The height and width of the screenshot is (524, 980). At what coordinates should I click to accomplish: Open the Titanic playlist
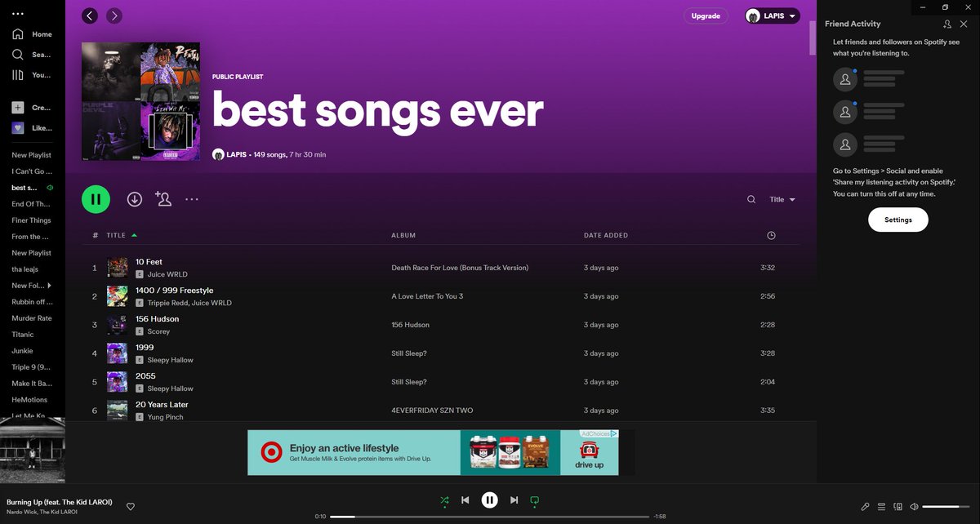point(23,335)
